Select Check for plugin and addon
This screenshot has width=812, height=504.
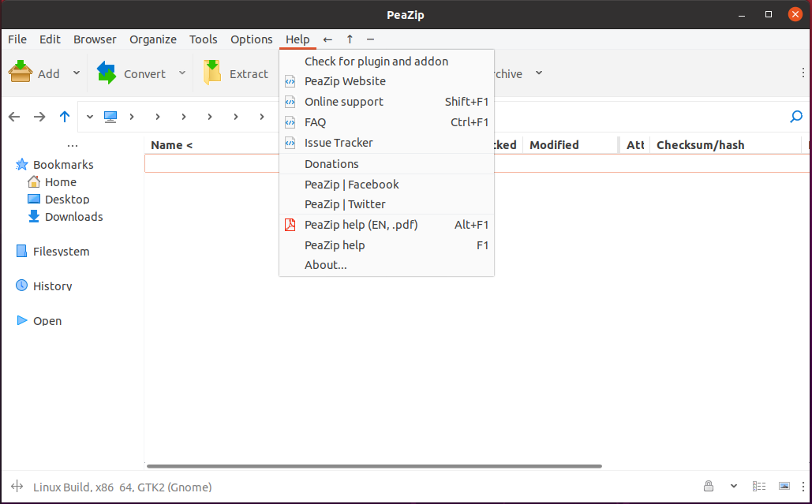pyautogui.click(x=387, y=61)
